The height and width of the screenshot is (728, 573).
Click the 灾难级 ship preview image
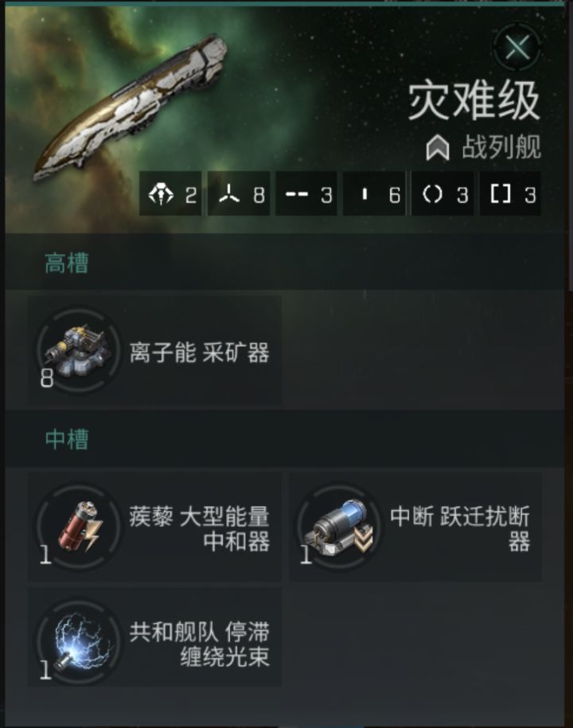point(131,106)
